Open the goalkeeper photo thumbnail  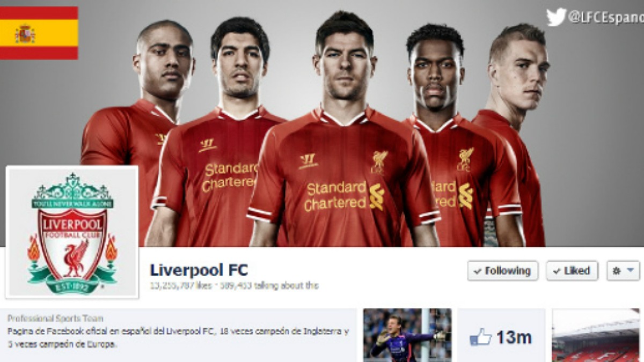coord(407,335)
